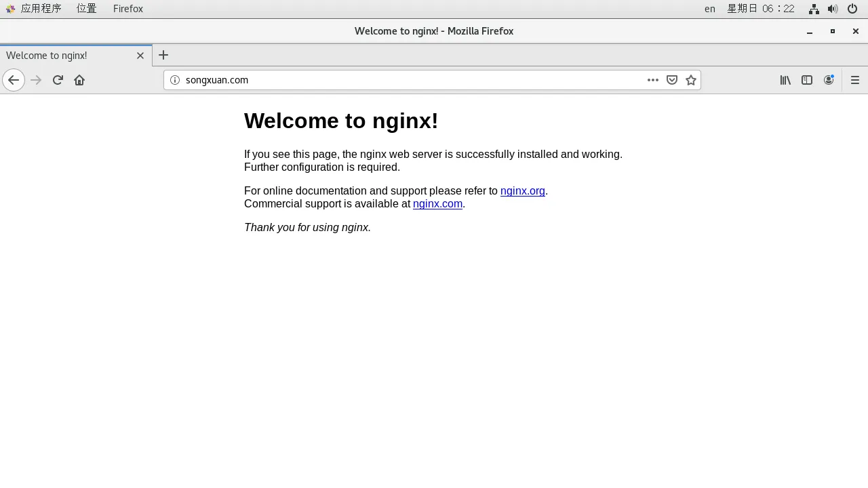
Task: Maximize the Firefox window
Action: point(833,31)
